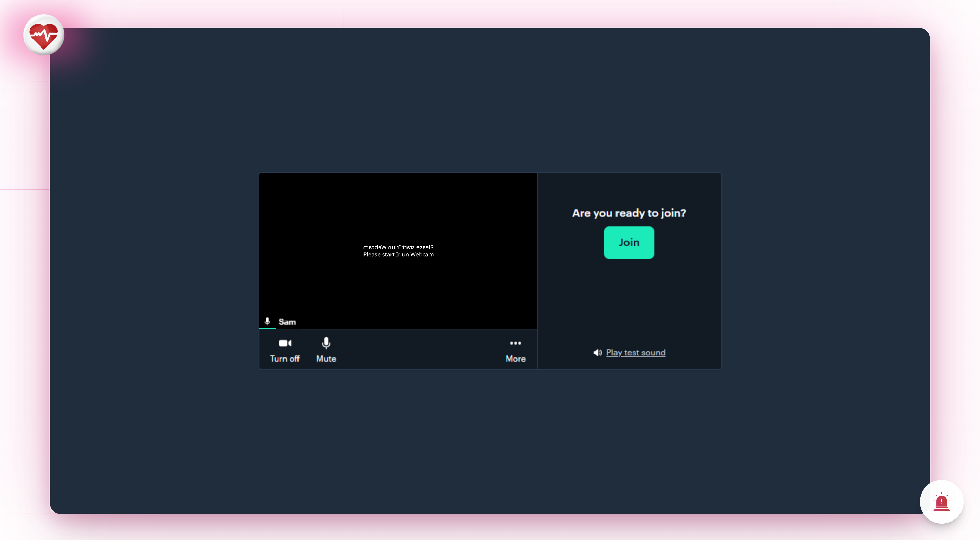Click the speaker icon beside Play test sound
The height and width of the screenshot is (540, 980).
pyautogui.click(x=597, y=352)
